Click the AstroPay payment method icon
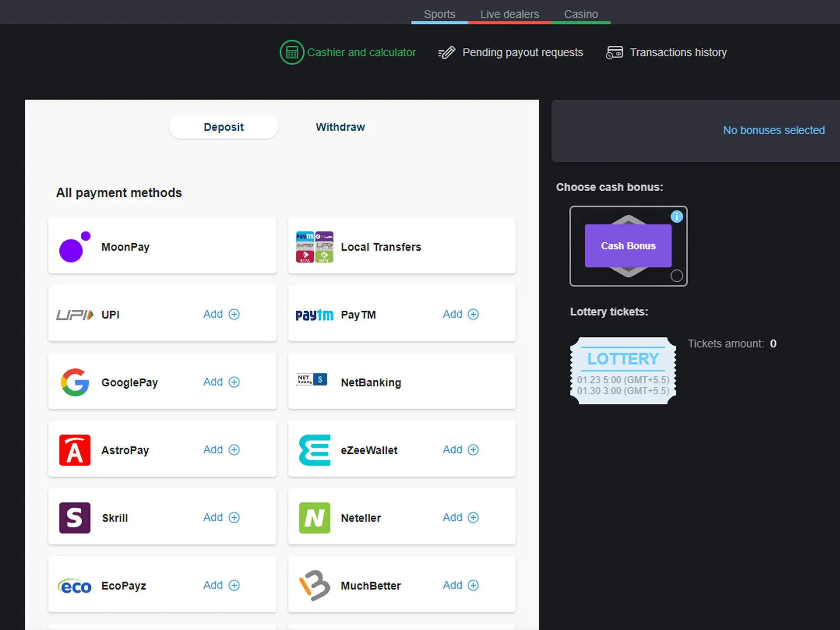Screen dimensions: 840x630 74,449
